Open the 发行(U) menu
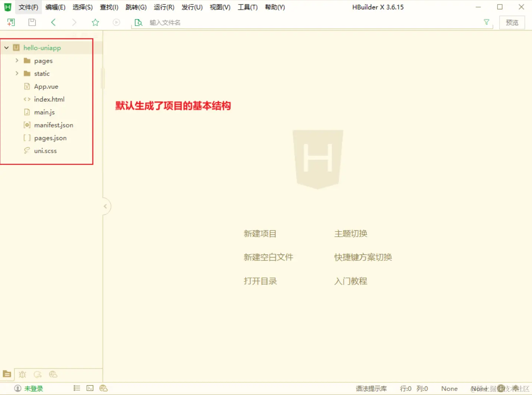The height and width of the screenshot is (395, 532). click(x=192, y=7)
